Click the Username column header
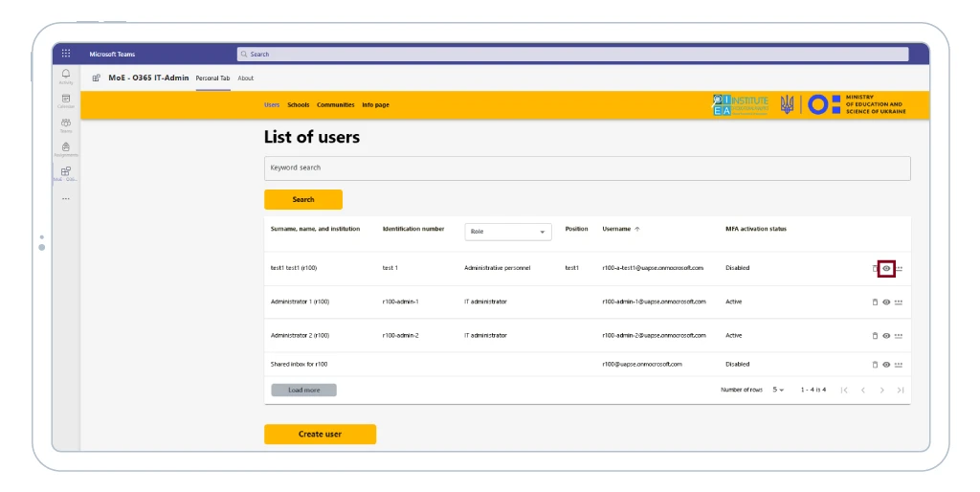Image resolution: width=980 pixels, height=492 pixels. click(616, 229)
